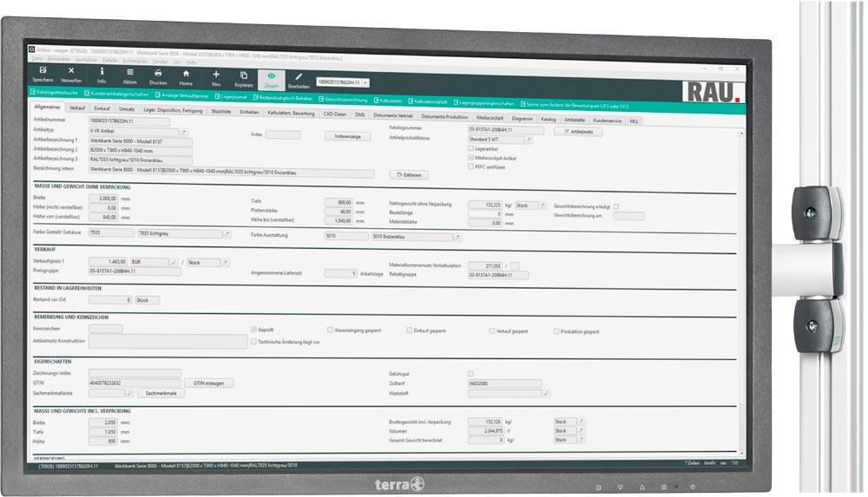Screen dimensions: 868x497
Task: Open the article number dropdown in toolbar
Action: [365, 82]
